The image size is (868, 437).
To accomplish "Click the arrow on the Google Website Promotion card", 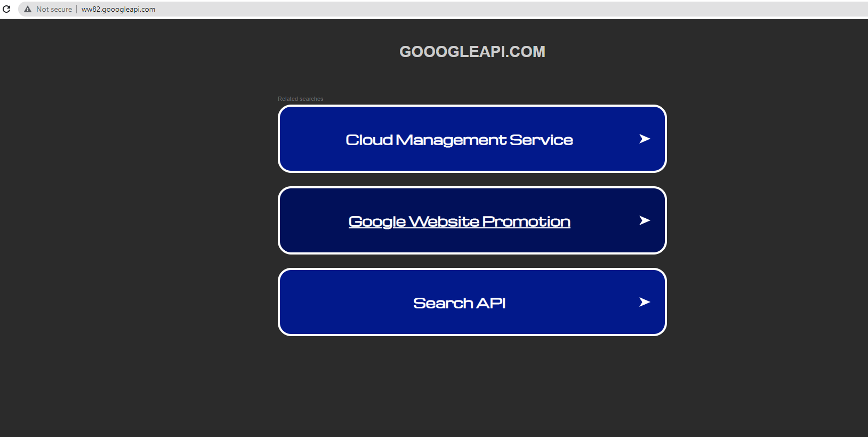I will click(x=644, y=220).
